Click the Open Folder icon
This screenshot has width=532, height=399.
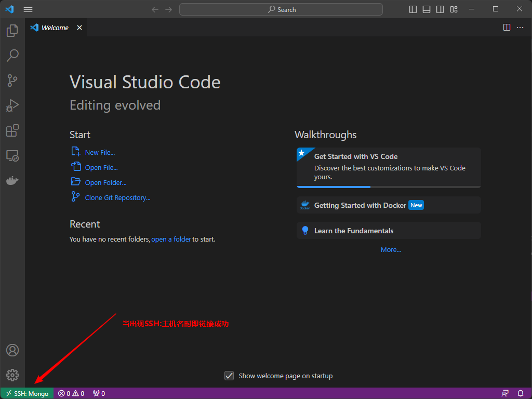(76, 181)
